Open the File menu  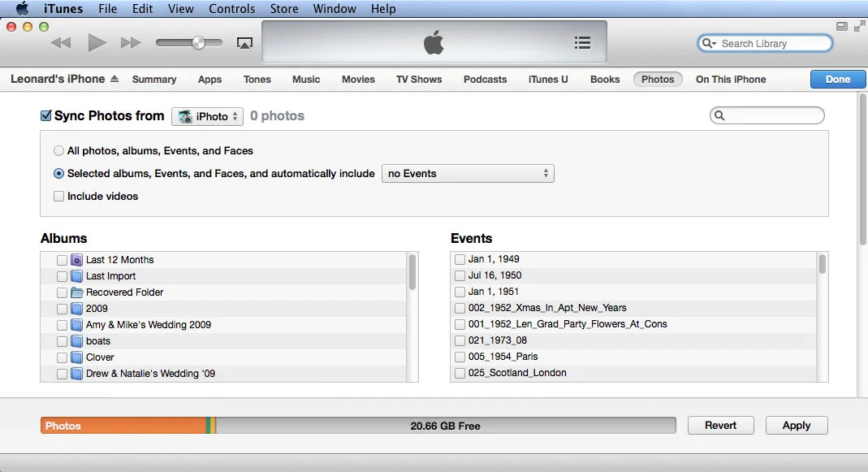click(107, 9)
